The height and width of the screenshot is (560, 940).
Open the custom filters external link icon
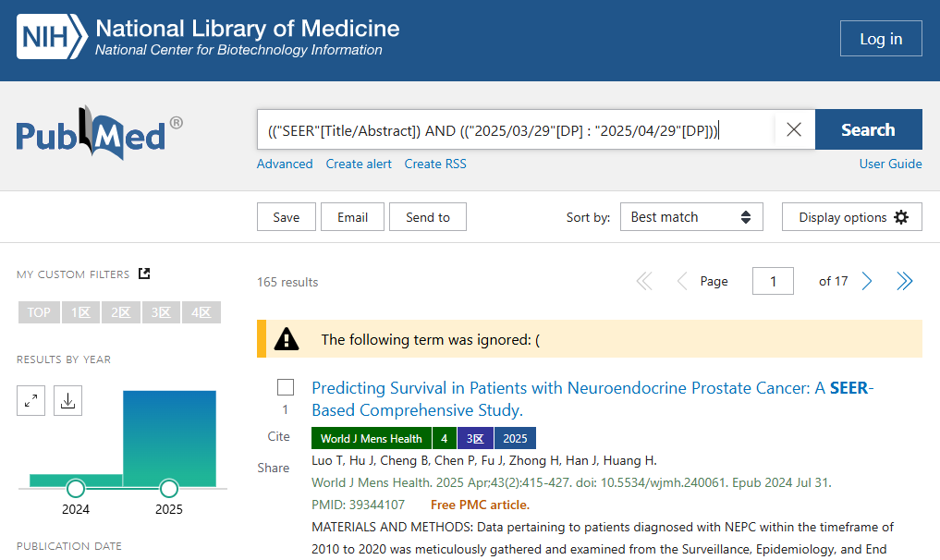[144, 274]
